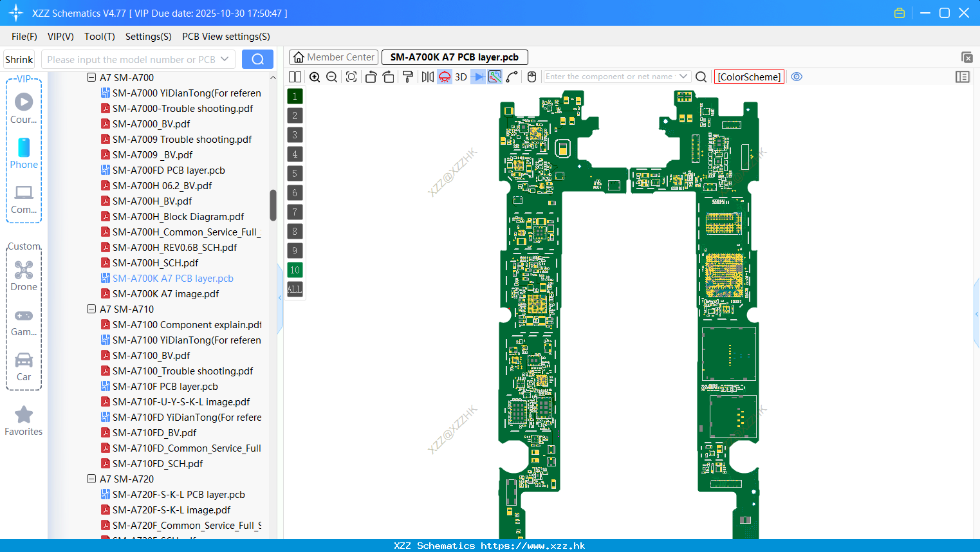This screenshot has height=552, width=980.
Task: Show PCB layer 1
Action: (295, 97)
